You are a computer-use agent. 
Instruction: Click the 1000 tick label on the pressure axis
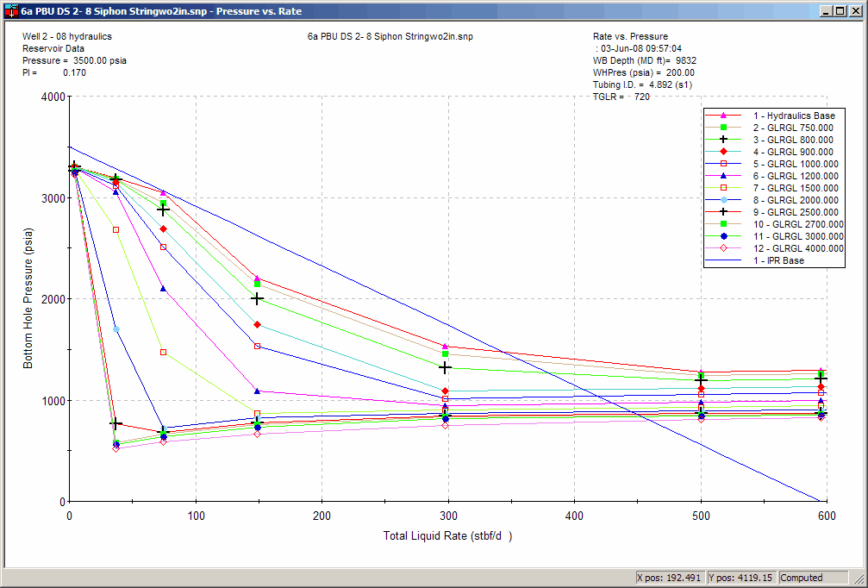[53, 401]
